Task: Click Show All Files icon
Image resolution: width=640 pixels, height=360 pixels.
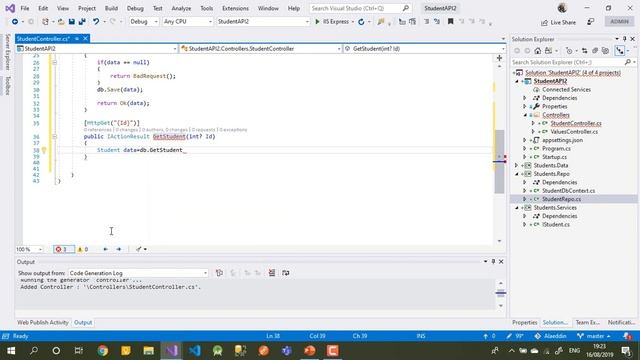Action: coord(605,51)
